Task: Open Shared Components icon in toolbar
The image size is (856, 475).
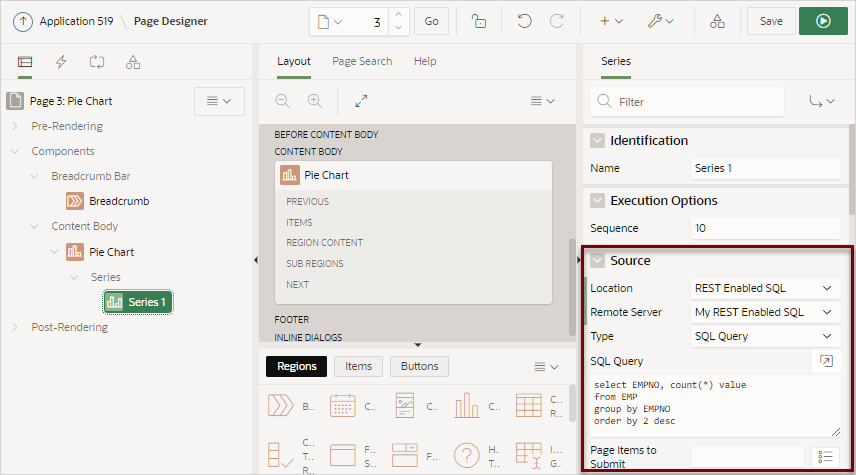Action: point(717,21)
